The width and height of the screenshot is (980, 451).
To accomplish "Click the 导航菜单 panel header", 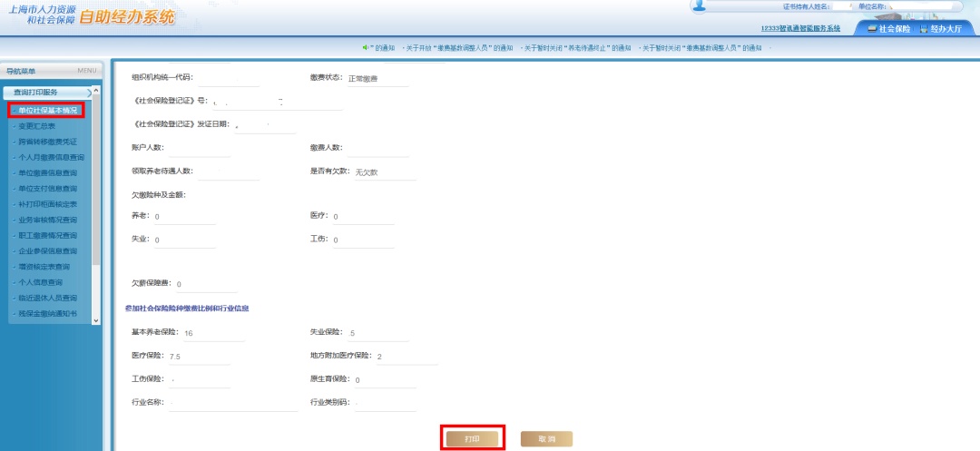I will [x=50, y=71].
